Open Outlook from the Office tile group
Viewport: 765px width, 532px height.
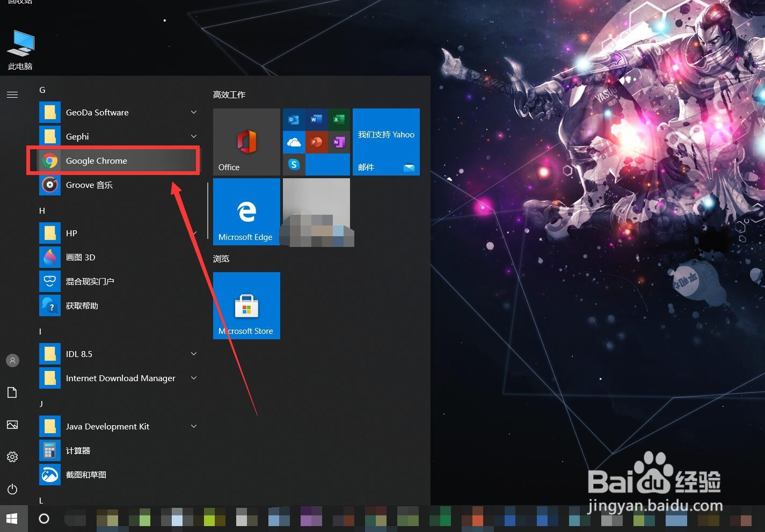pyautogui.click(x=294, y=119)
